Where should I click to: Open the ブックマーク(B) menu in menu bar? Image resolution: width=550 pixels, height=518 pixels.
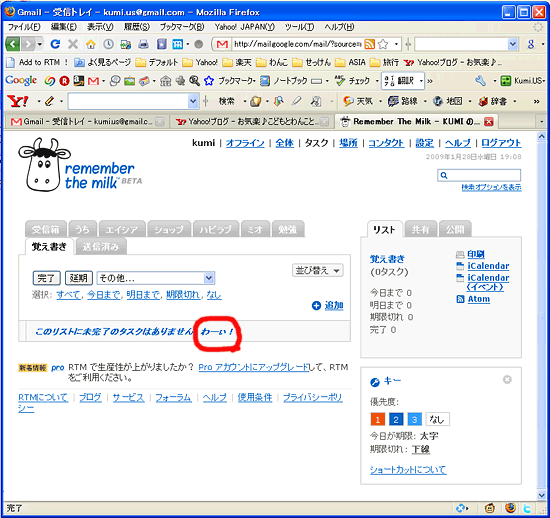coord(182,27)
